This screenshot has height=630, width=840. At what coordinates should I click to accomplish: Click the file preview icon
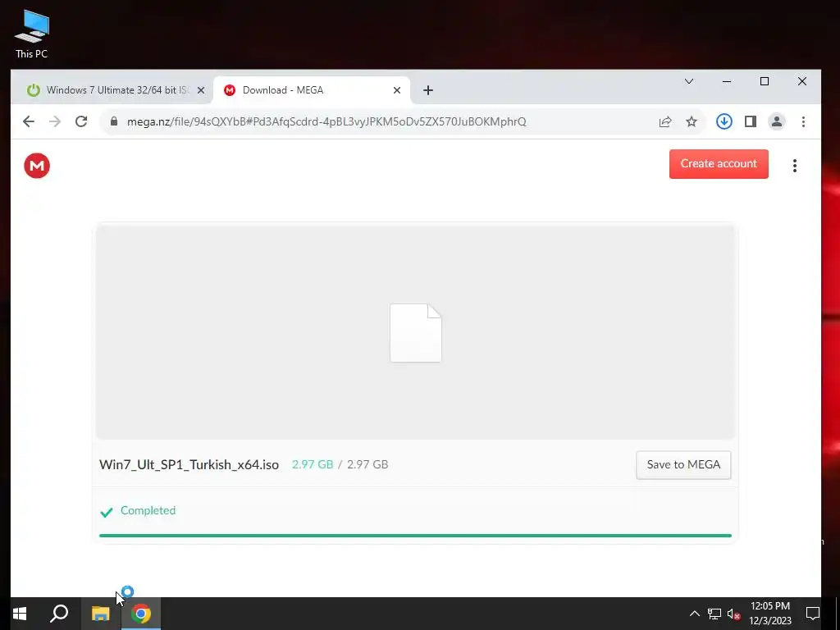416,333
